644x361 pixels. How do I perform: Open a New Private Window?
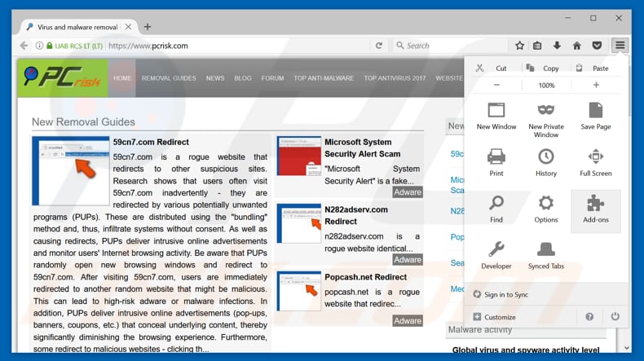[x=546, y=120]
